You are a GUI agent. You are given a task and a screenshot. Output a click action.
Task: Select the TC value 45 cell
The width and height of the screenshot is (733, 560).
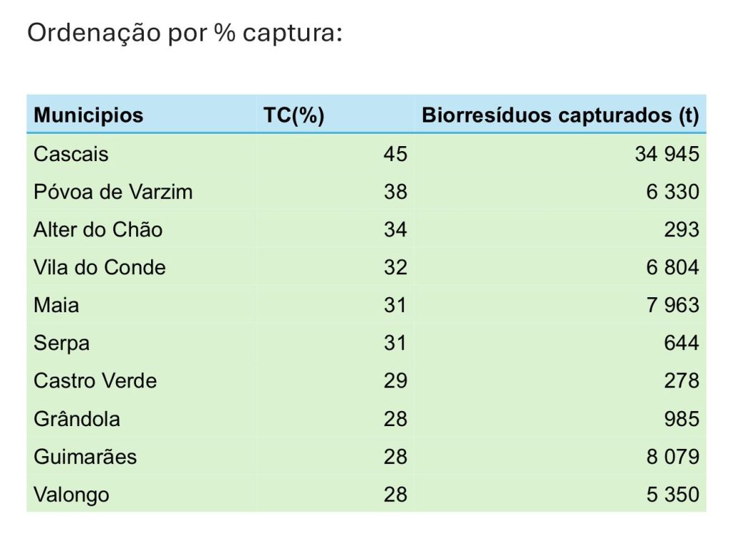pyautogui.click(x=395, y=154)
